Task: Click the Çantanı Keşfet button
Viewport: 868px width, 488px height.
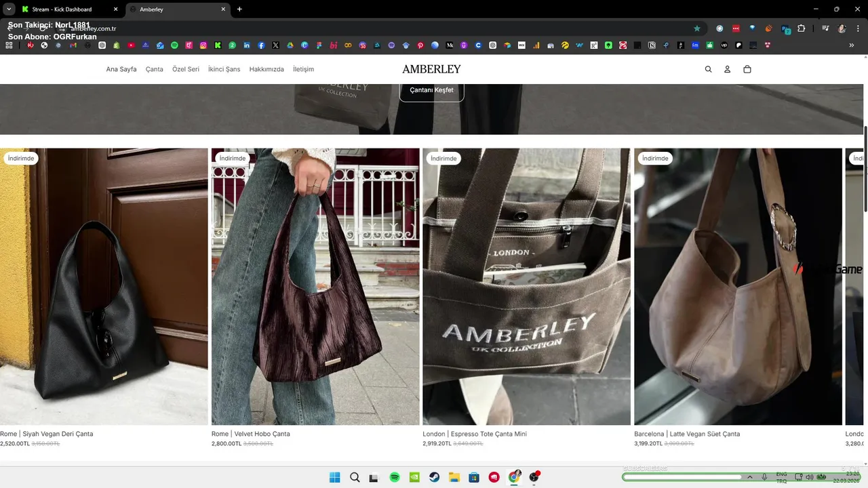Action: pos(431,90)
